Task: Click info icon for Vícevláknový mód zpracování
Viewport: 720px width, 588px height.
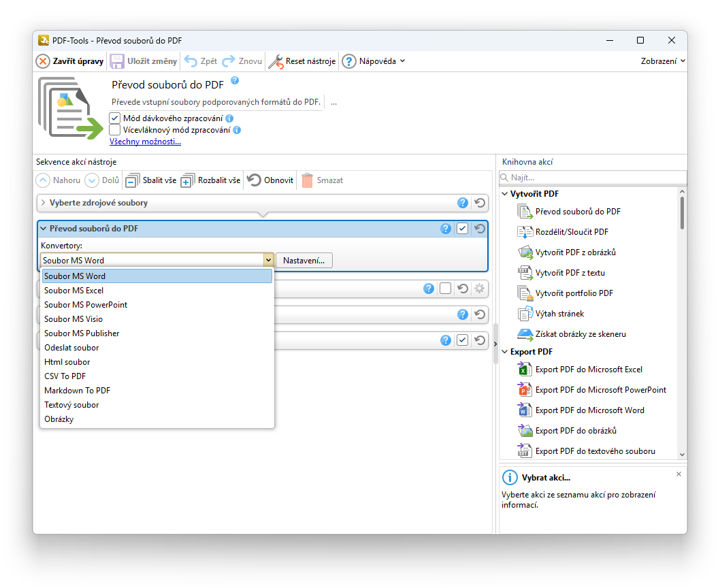Action: (x=237, y=130)
